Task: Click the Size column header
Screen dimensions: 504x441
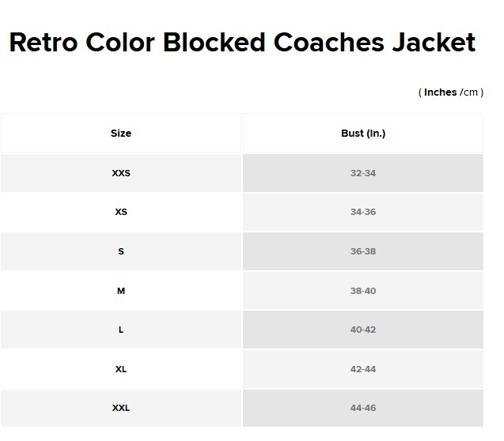Action: click(x=121, y=134)
